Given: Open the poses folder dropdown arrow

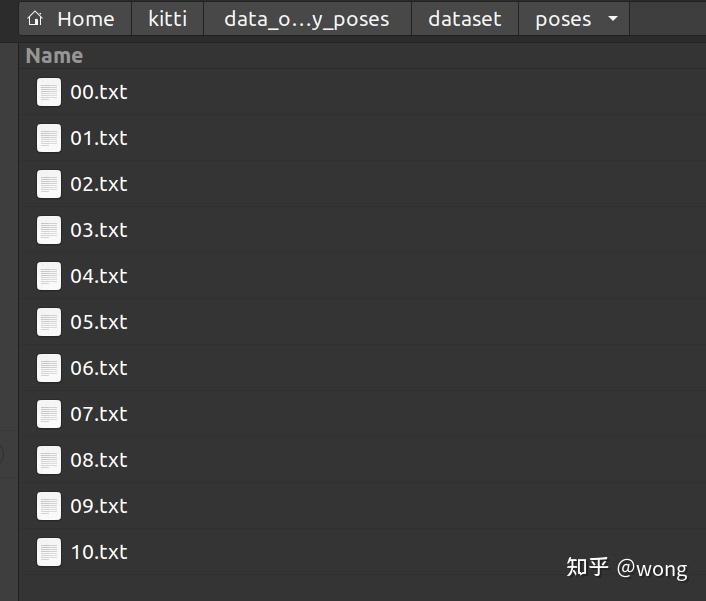Looking at the screenshot, I should [613, 19].
